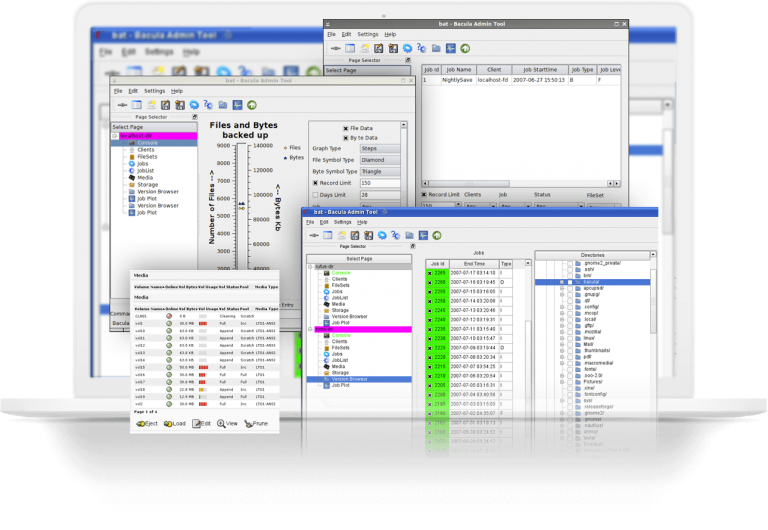
Task: Click the question-mark gear status icon in job plot window
Action: point(208,105)
